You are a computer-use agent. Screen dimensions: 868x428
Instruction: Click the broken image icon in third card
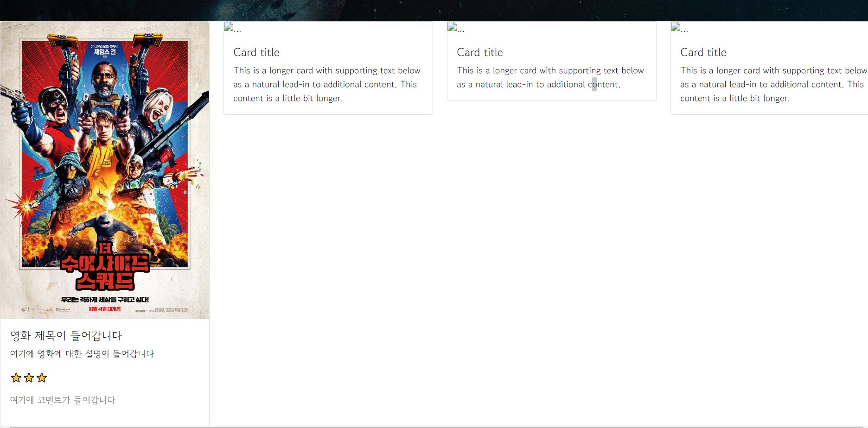click(452, 27)
